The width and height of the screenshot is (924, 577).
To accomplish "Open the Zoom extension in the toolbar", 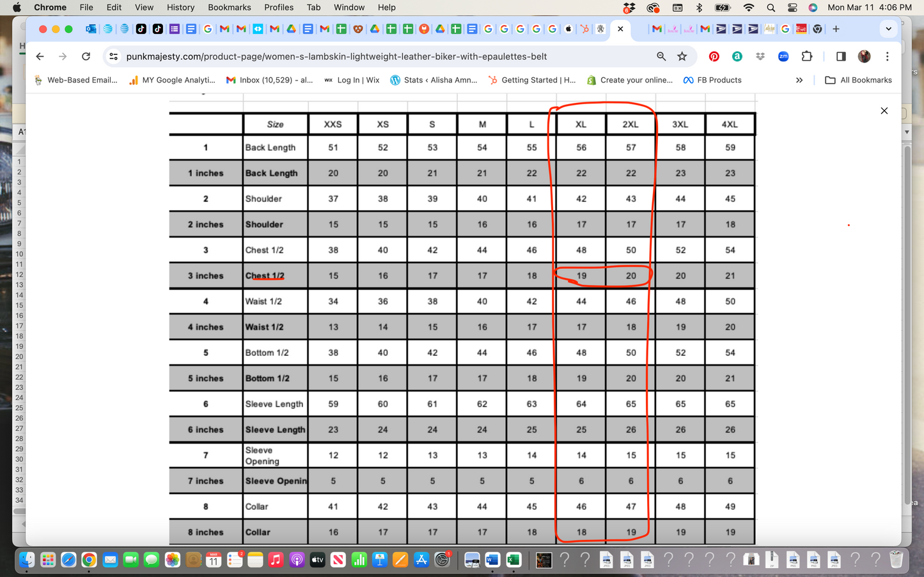I will pos(783,56).
